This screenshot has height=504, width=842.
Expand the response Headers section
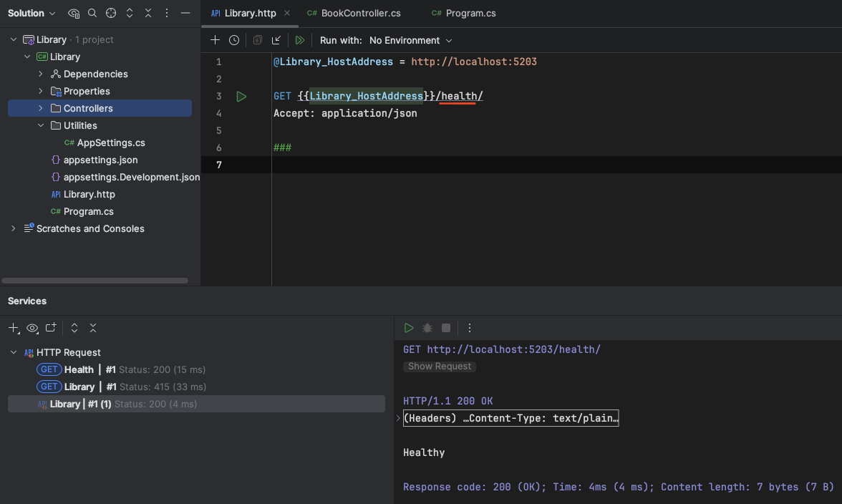click(x=399, y=418)
